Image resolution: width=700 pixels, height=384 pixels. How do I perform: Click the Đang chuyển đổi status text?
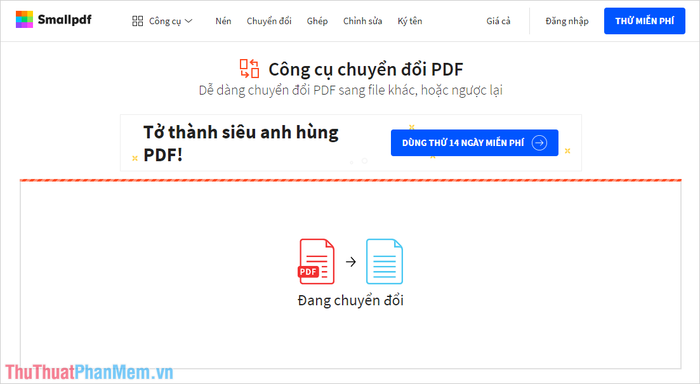pos(350,301)
